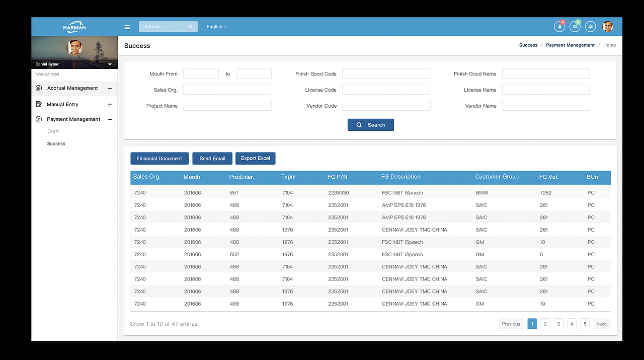This screenshot has height=360, width=644.
Task: Focus the Vendor Name field
Action: pyautogui.click(x=546, y=106)
